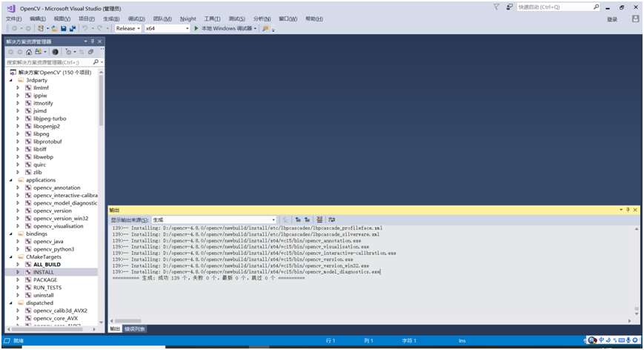This screenshot has height=350, width=644.
Task: Close the 输出 panel
Action: [x=635, y=210]
